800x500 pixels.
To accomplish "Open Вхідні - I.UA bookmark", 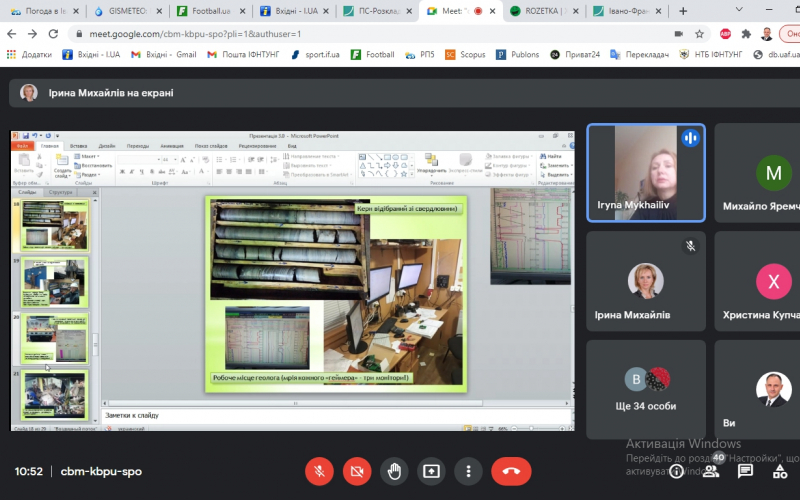I will [91, 54].
